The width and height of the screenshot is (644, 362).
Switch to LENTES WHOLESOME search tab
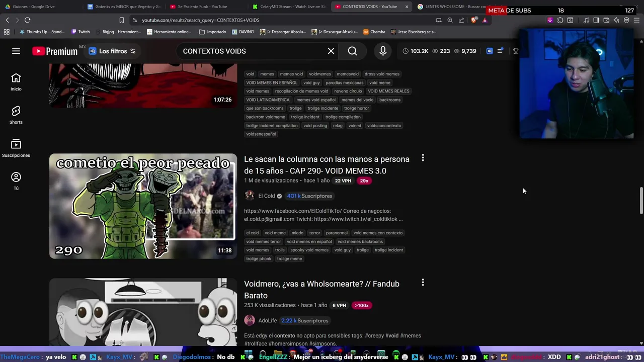pos(452,7)
